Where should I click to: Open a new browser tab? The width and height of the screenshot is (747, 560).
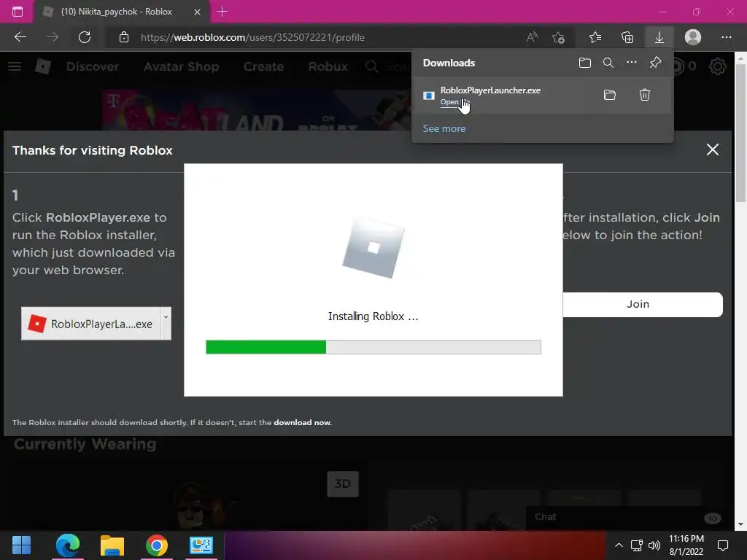(222, 12)
